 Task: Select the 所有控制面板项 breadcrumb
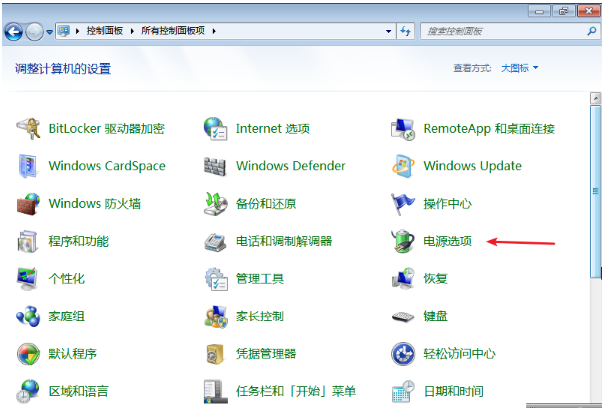coord(173,31)
